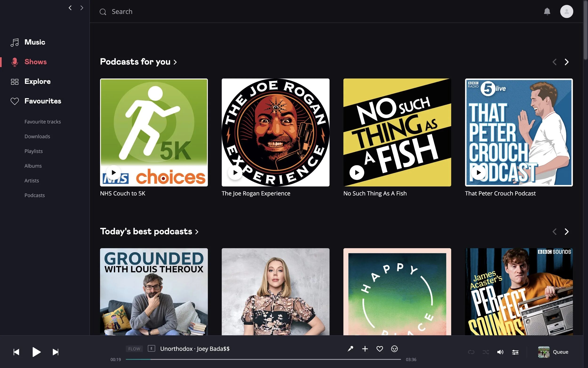Open the NHS Couch to 5K title

pyautogui.click(x=123, y=194)
